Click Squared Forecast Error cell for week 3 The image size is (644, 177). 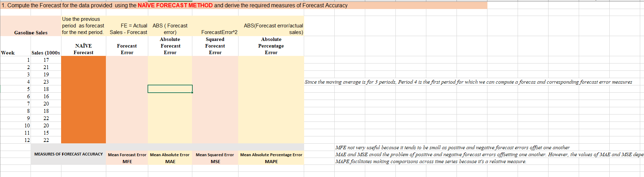tap(215, 75)
